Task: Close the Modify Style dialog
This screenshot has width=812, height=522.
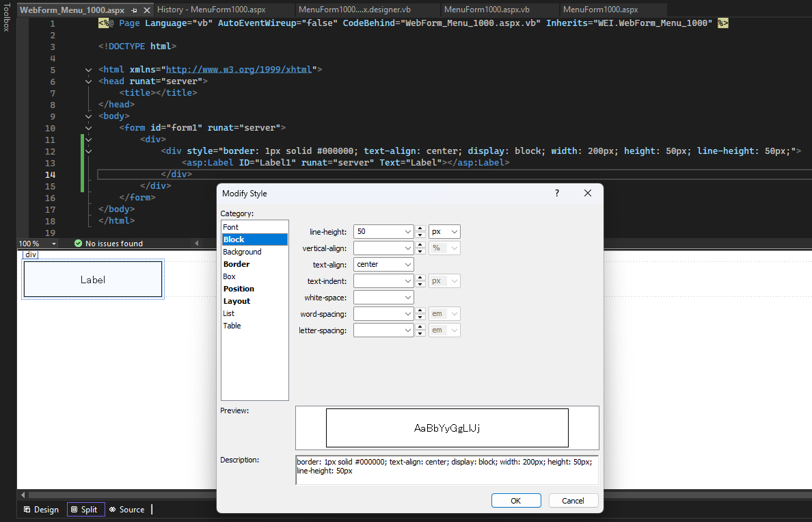Action: 588,193
